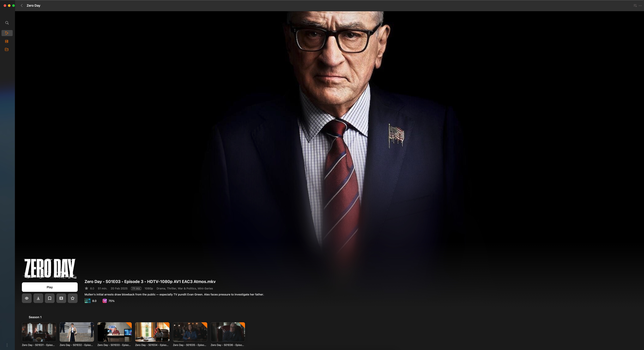Expand vertical dots menu at sidebar bottom
The width and height of the screenshot is (644, 350).
point(7,345)
